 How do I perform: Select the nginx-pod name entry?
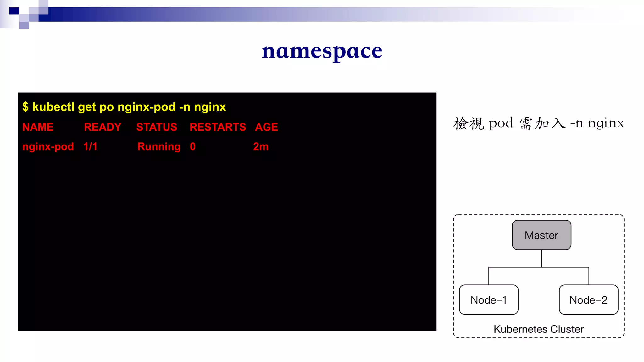point(48,146)
